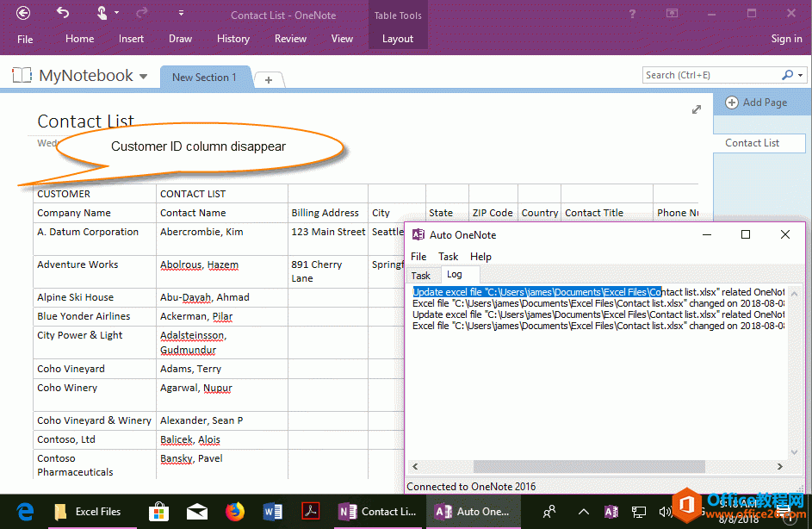Show hidden icons in the system tray

coord(583,511)
